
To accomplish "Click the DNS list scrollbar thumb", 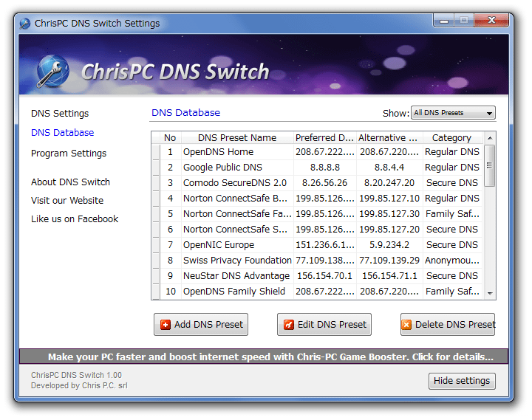I will pyautogui.click(x=489, y=166).
